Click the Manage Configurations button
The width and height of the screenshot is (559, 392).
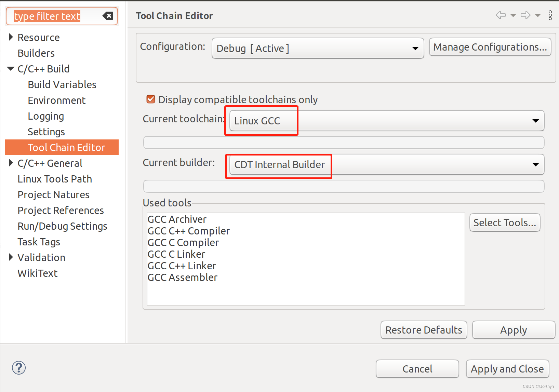tap(490, 47)
